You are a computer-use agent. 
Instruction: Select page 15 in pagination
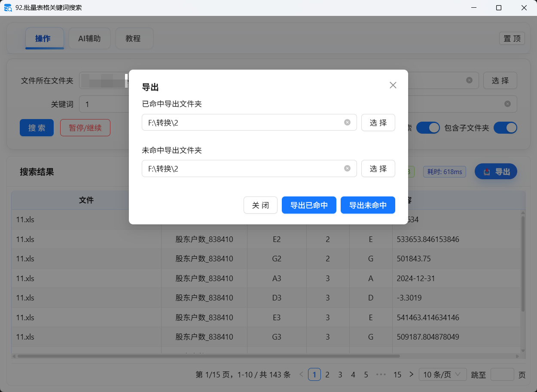pos(397,374)
